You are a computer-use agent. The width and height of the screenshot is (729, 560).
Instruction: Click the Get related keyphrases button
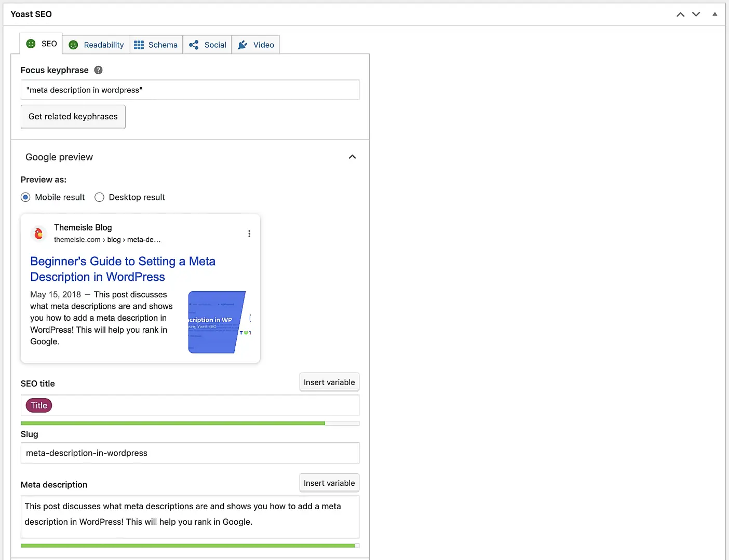point(73,116)
